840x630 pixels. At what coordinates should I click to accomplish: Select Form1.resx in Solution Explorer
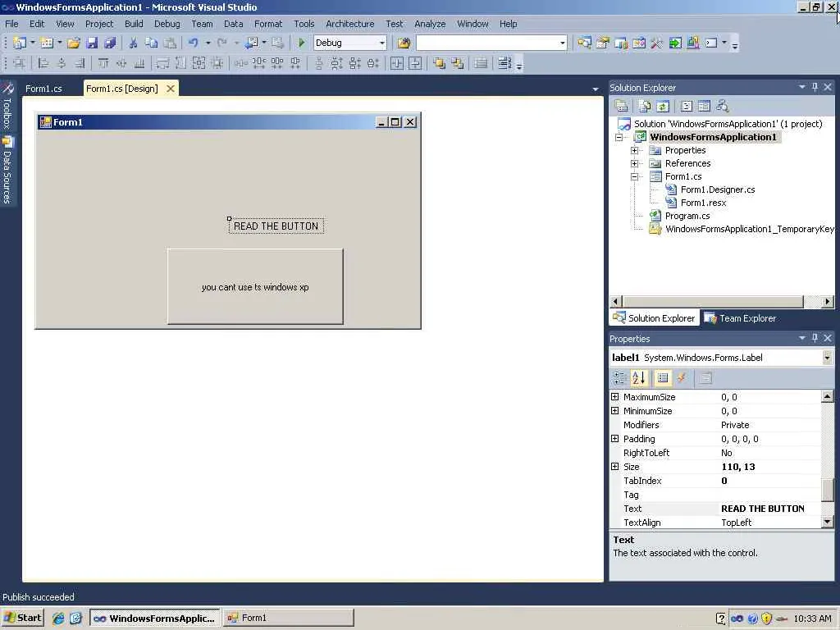[703, 203]
